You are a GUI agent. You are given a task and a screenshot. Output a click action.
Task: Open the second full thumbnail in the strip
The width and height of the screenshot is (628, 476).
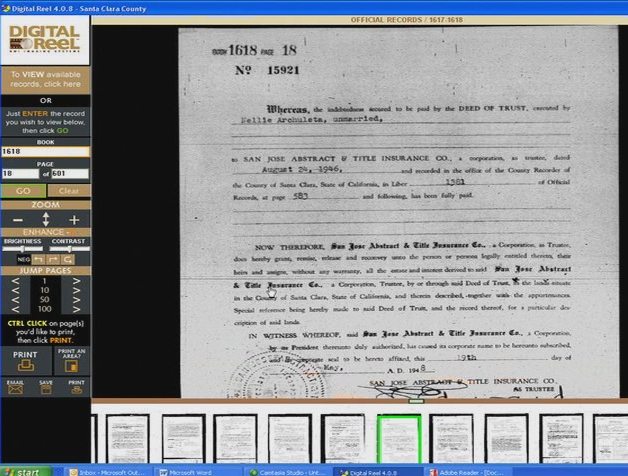183,439
